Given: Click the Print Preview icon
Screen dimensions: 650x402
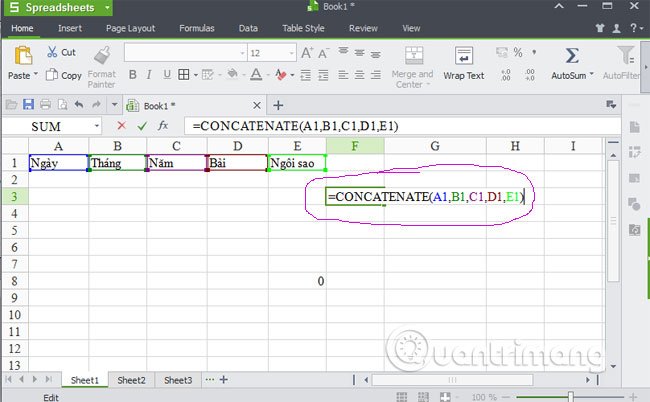Looking at the screenshot, I should [x=62, y=104].
